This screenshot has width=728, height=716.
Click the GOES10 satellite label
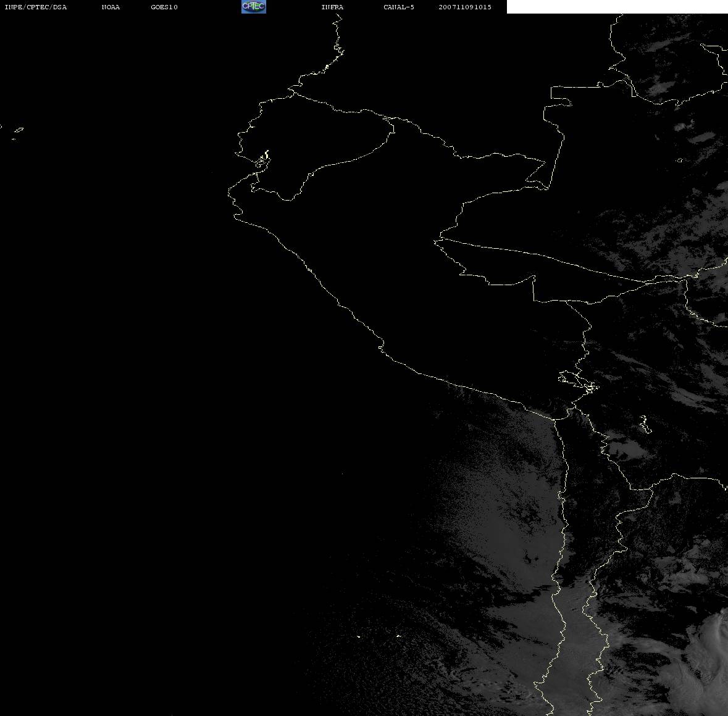(x=164, y=7)
